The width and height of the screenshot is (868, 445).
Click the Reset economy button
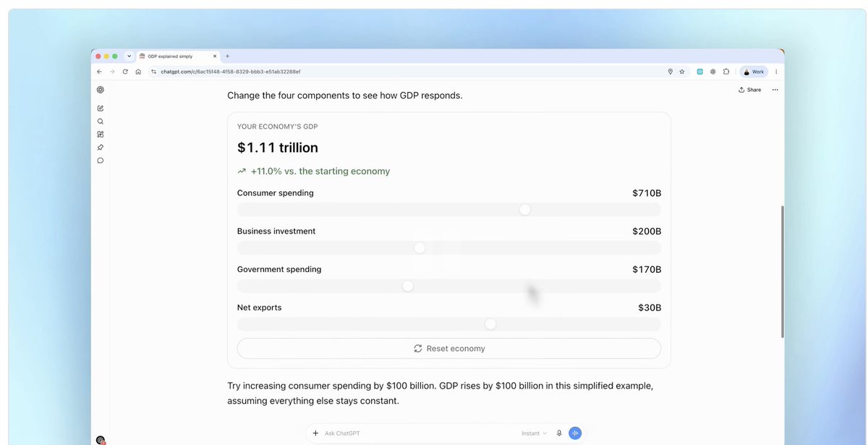pyautogui.click(x=449, y=348)
